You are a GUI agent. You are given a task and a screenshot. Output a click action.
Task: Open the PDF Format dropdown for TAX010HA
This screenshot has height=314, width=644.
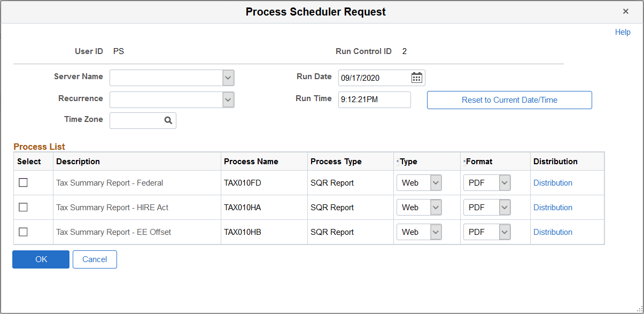503,207
